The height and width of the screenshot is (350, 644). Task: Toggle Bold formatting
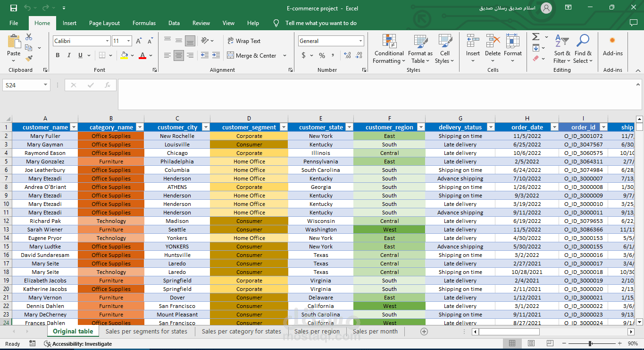click(x=58, y=55)
